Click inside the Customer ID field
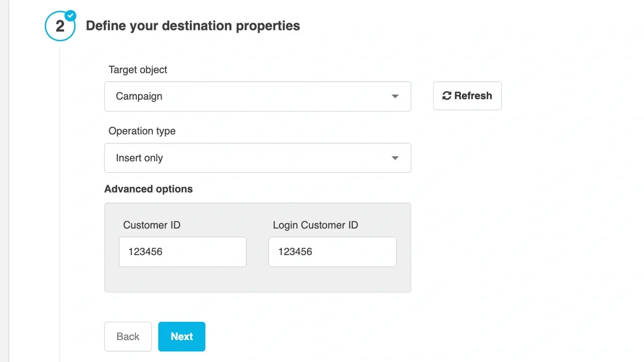This screenshot has height=362, width=644. pos(182,252)
